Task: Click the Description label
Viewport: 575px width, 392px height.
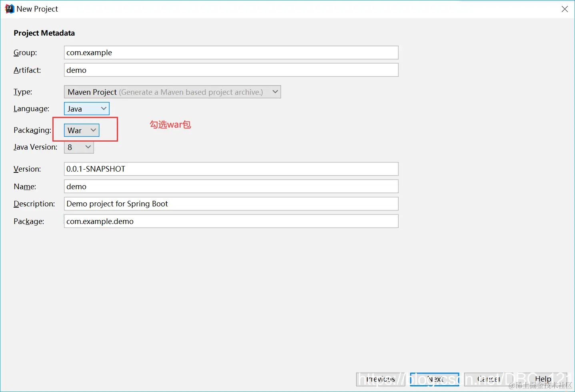Action: pyautogui.click(x=34, y=204)
